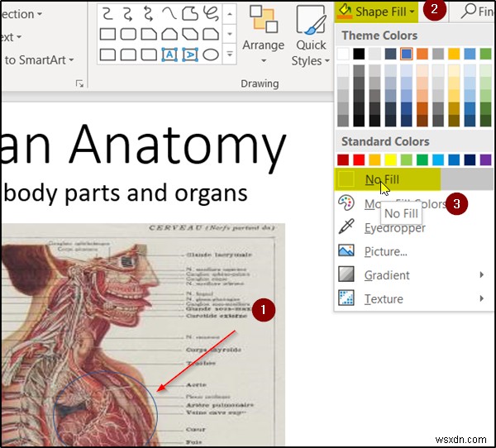This screenshot has width=496, height=448.
Task: Pick gold theme color swatch
Action: pos(454,54)
